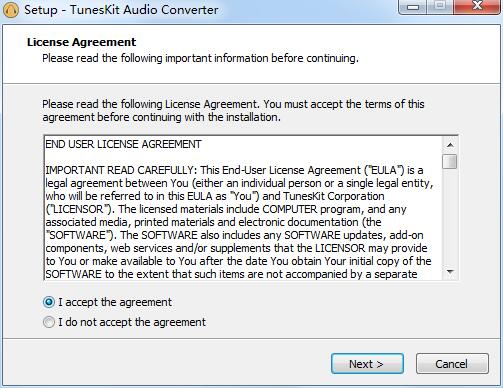This screenshot has width=503, height=388.
Task: Click the greyed-out maximize window button
Action: pos(440,7)
